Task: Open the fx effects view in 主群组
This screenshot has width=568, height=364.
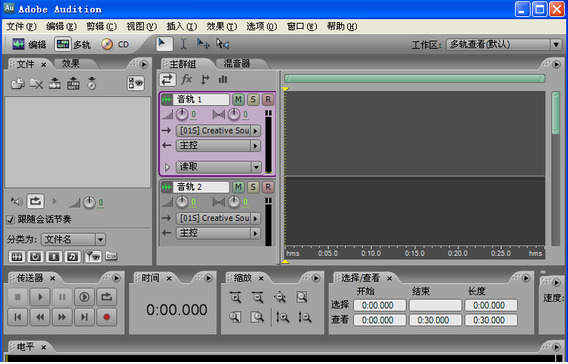Action: 186,79
